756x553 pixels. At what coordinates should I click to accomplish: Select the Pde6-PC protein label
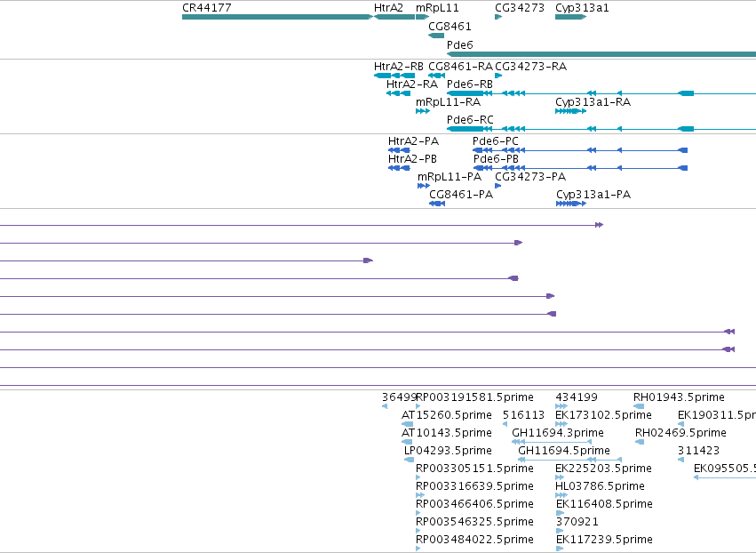pyautogui.click(x=496, y=140)
